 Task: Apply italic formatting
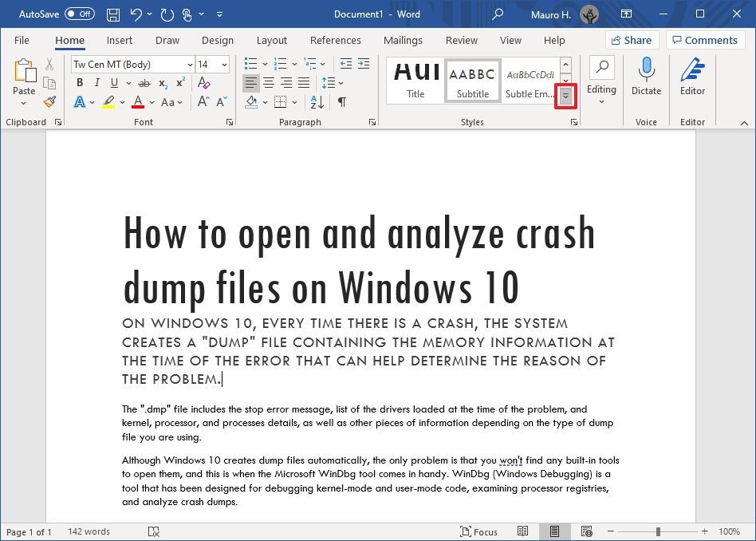coord(96,82)
